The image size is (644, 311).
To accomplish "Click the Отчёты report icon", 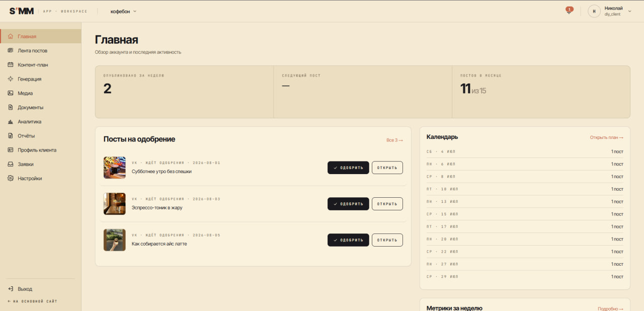I will pyautogui.click(x=11, y=135).
